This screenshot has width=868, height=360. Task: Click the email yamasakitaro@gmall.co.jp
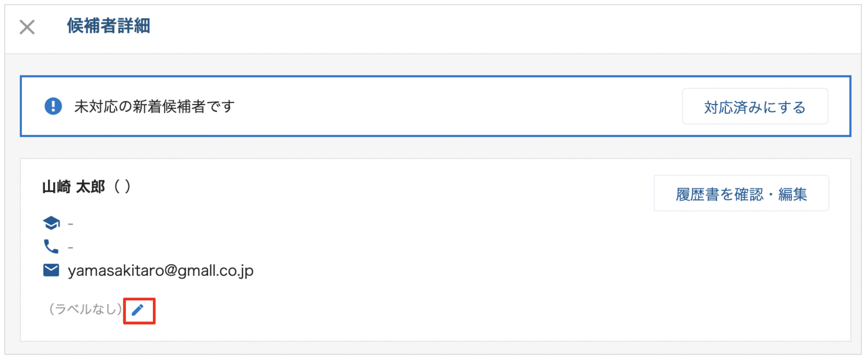click(161, 271)
